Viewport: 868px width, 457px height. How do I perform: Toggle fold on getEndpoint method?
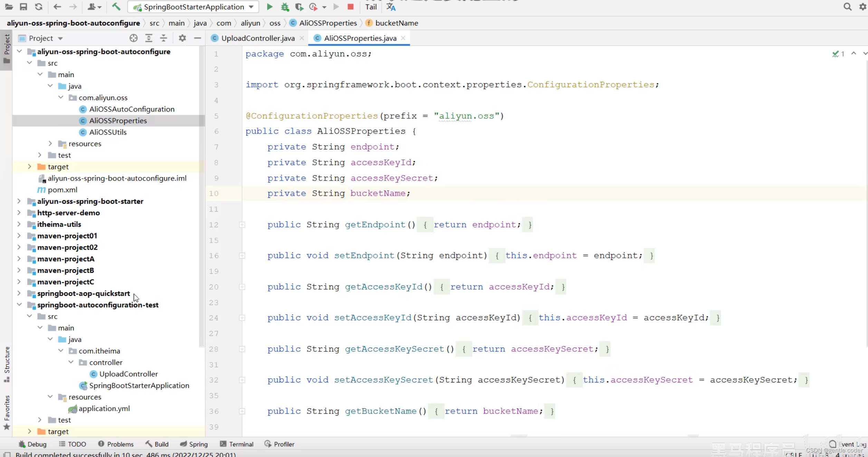pos(242,225)
